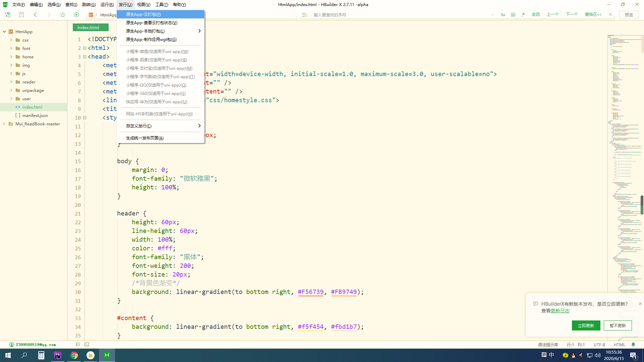The width and height of the screenshot is (644, 362).
Task: Click the run play icon in toolbar
Action: (76, 15)
